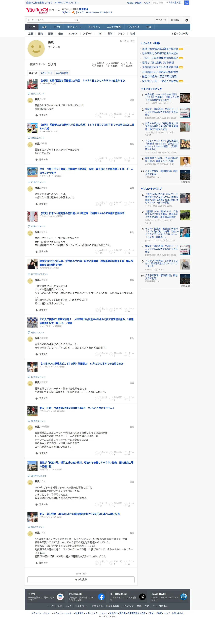
Task: Click the news HACK icon in footer
Action: 184,597
